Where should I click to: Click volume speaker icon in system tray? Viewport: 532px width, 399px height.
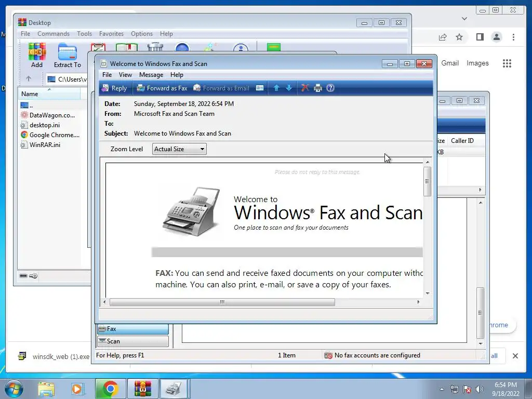pyautogui.click(x=480, y=389)
